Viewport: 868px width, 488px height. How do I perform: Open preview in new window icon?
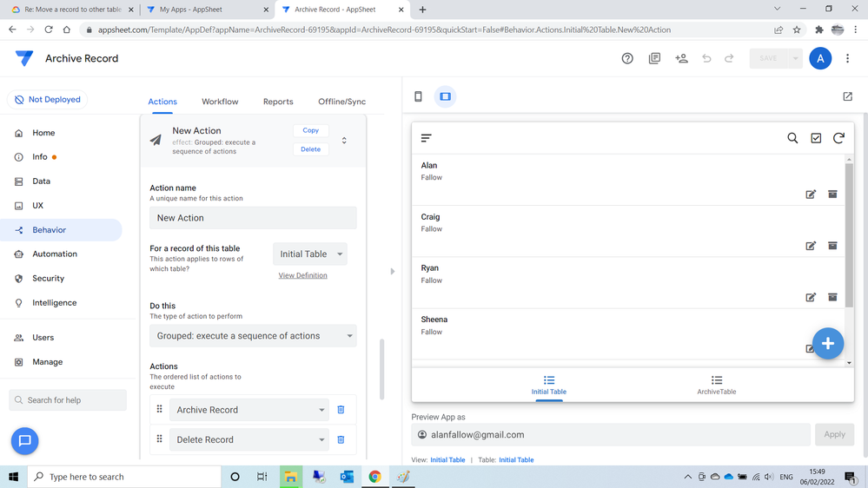click(x=847, y=96)
